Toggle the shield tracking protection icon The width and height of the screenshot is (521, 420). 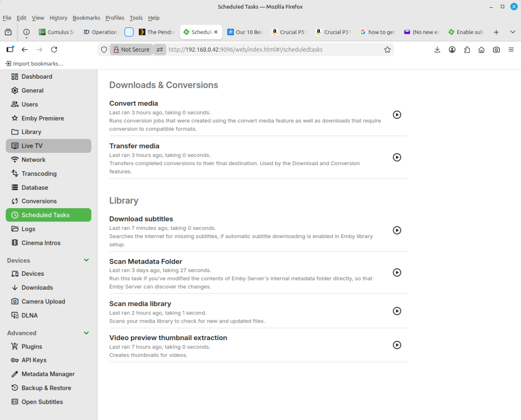pyautogui.click(x=104, y=50)
